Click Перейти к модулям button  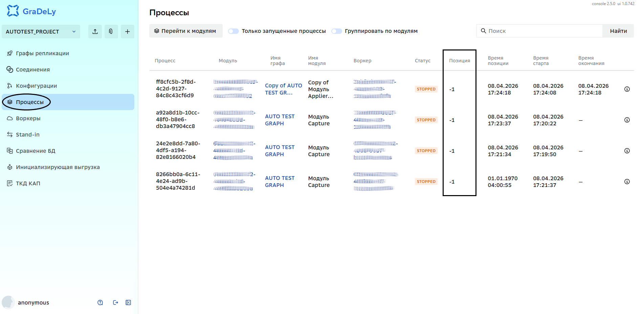point(186,31)
